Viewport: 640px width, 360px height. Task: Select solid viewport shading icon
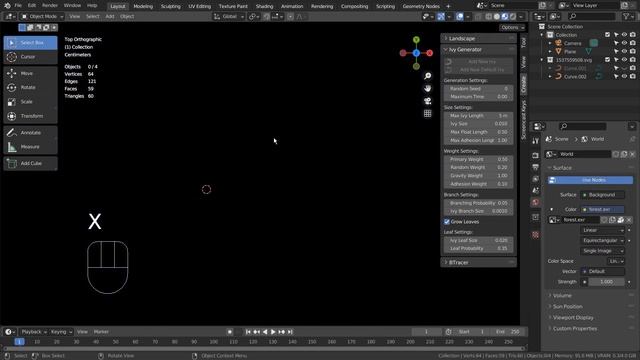pyautogui.click(x=497, y=17)
